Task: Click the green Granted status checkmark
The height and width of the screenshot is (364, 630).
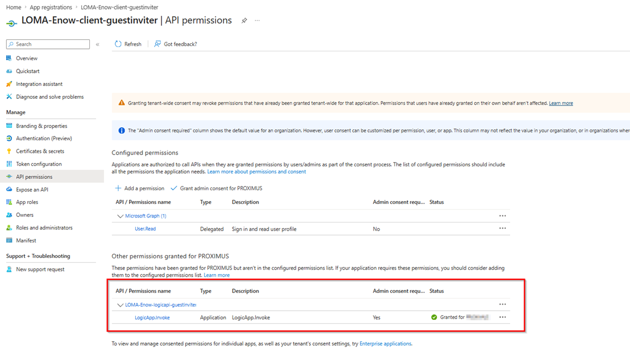Action: 434,317
